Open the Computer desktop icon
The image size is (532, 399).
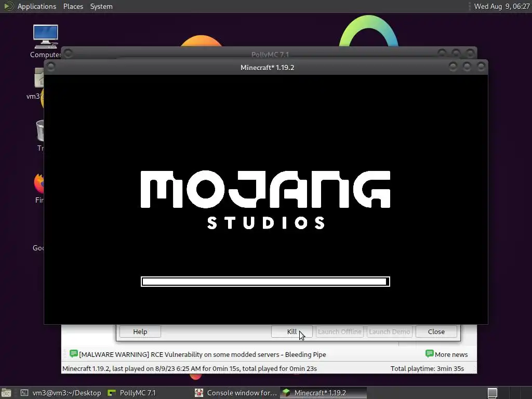pos(46,41)
